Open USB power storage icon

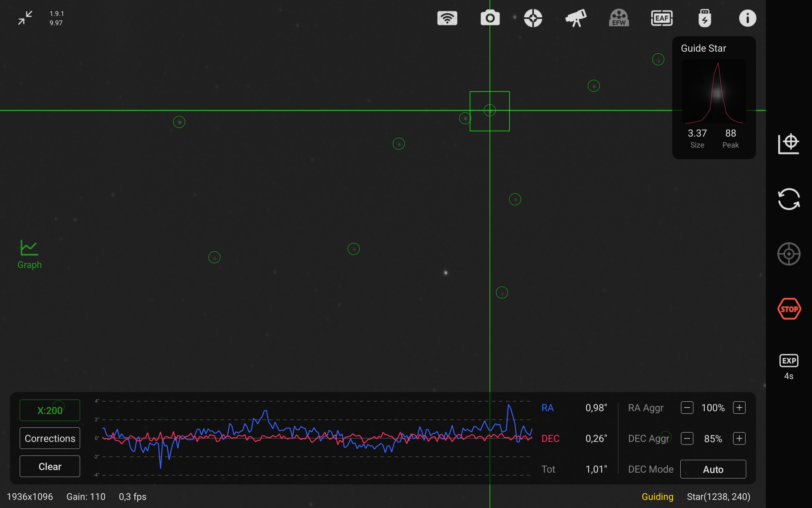tap(704, 18)
